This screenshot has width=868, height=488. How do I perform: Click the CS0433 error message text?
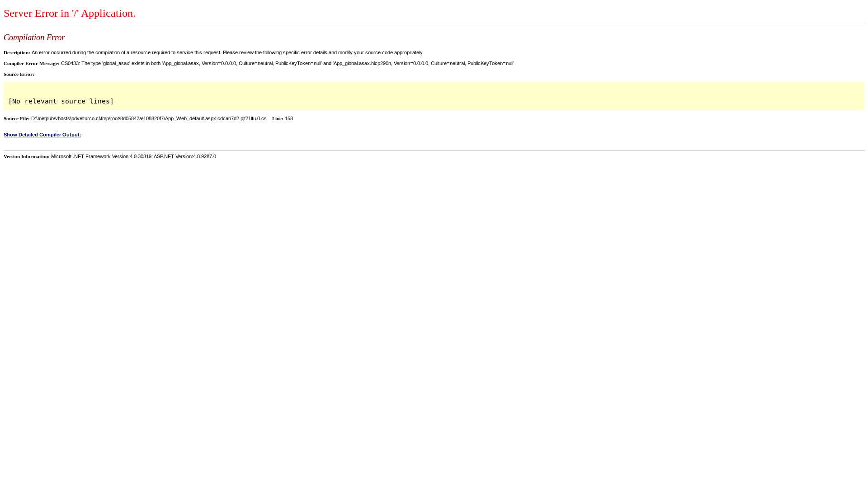click(x=288, y=63)
